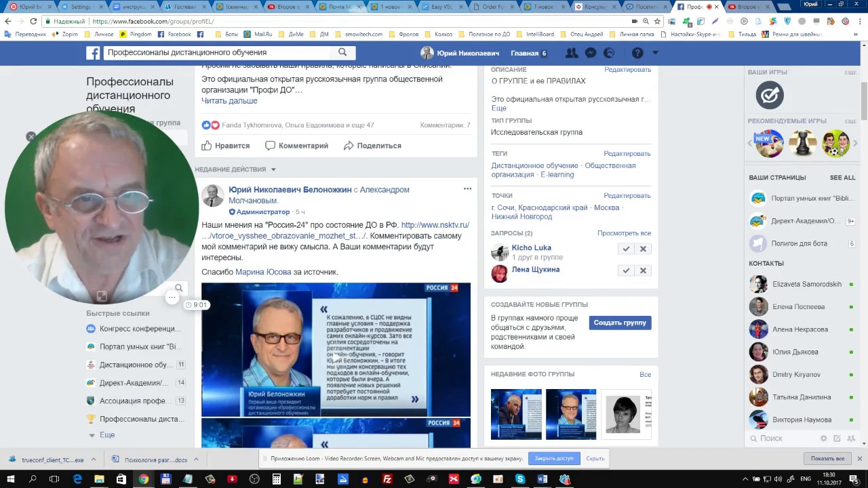
Task: Click Просмотреть все requests link
Action: pyautogui.click(x=624, y=233)
